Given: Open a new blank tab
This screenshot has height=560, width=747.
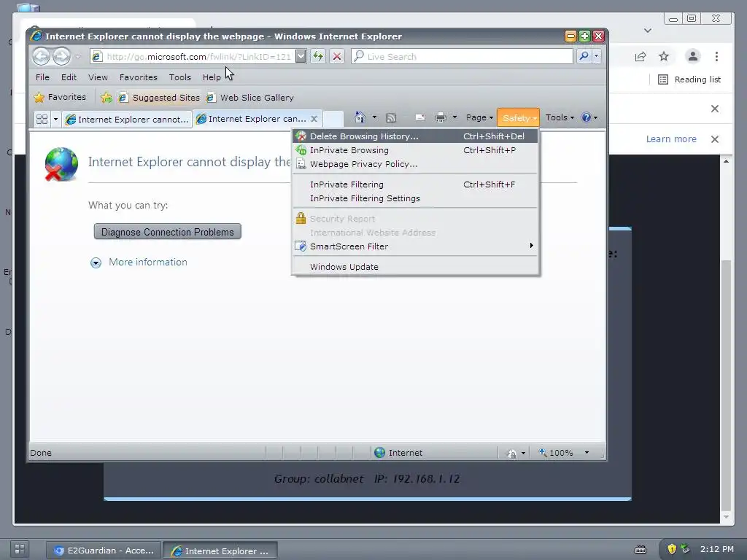Looking at the screenshot, I should pyautogui.click(x=333, y=119).
